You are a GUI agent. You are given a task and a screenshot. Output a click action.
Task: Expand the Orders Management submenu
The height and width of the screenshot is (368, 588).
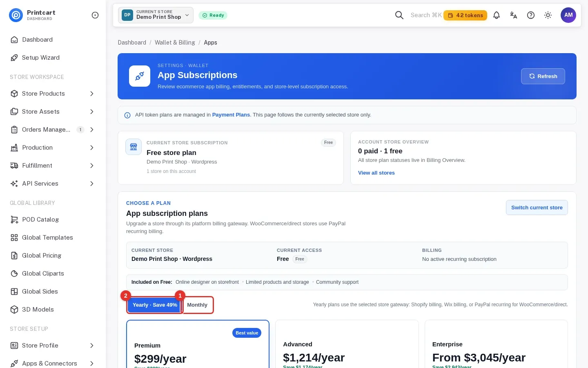tap(92, 130)
